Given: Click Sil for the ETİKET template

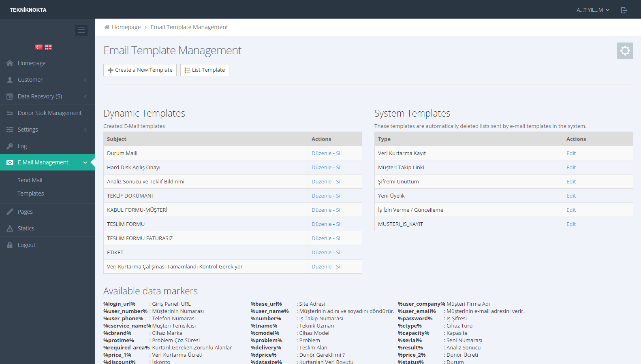Looking at the screenshot, I should pyautogui.click(x=339, y=253).
